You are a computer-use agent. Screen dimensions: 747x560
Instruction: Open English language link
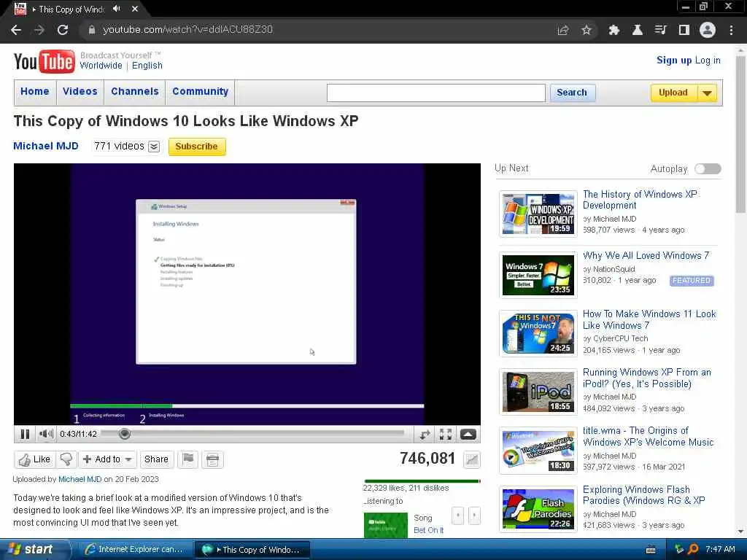pos(147,66)
